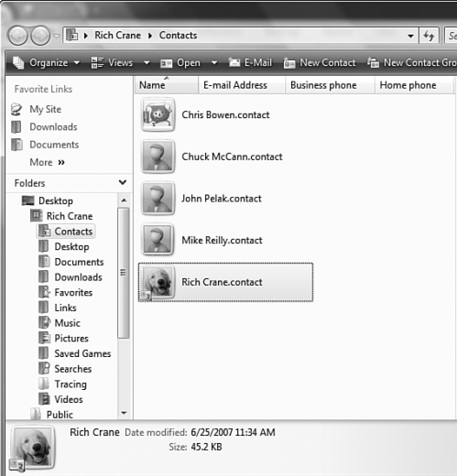Screen dimensions: 457x476
Task: Click the search box field
Action: click(451, 36)
